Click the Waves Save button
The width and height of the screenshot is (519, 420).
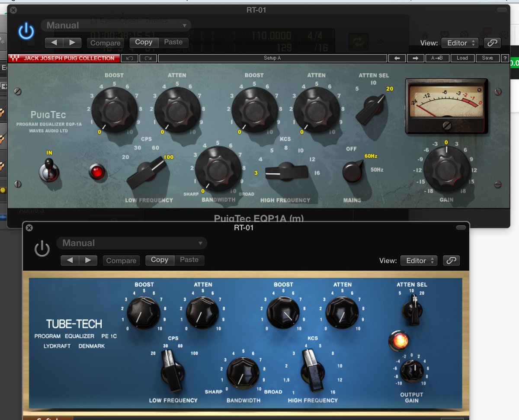[487, 58]
